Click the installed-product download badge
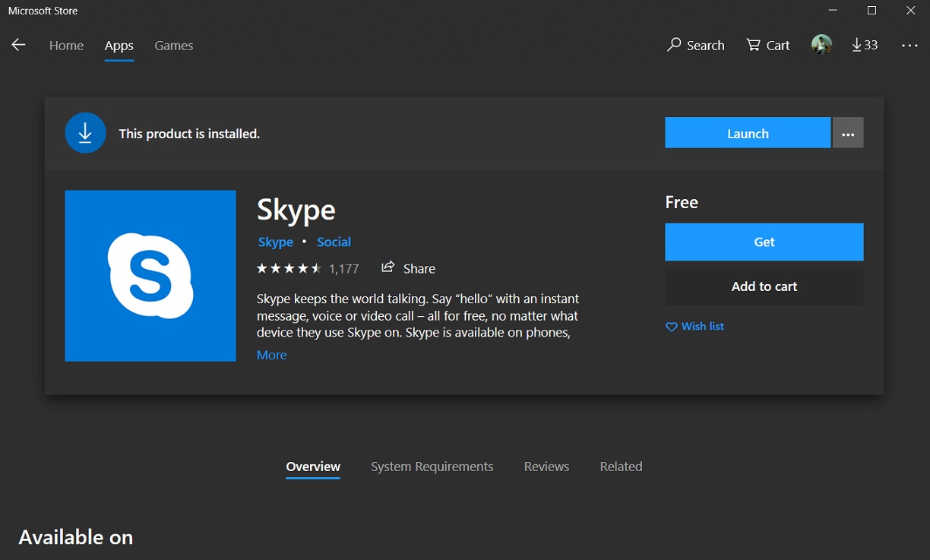 pyautogui.click(x=85, y=132)
